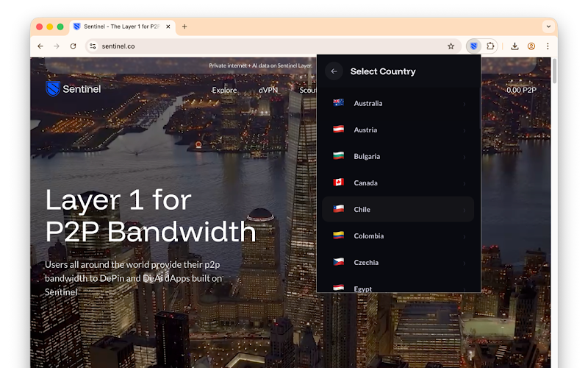Click the Sentinel favicon in the tab
The height and width of the screenshot is (368, 588).
pos(77,26)
